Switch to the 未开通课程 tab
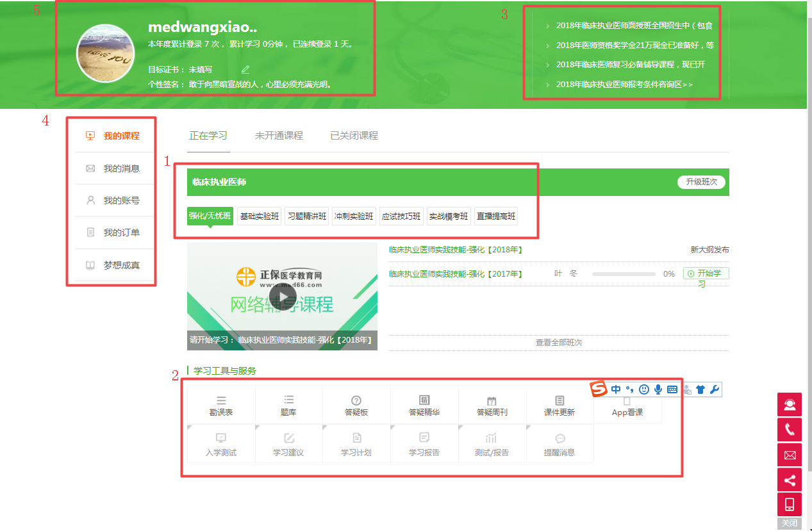Viewport: 812px width, 531px height. click(278, 135)
